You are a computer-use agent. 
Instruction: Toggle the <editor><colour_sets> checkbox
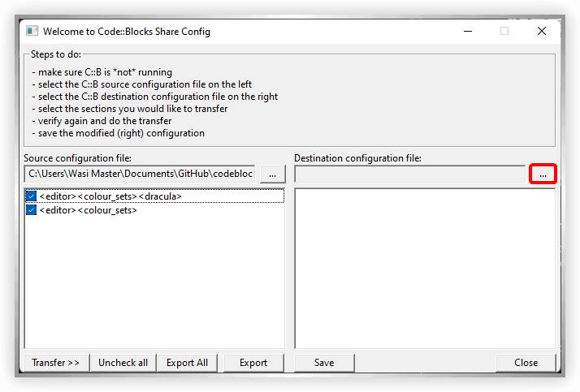pyautogui.click(x=31, y=210)
